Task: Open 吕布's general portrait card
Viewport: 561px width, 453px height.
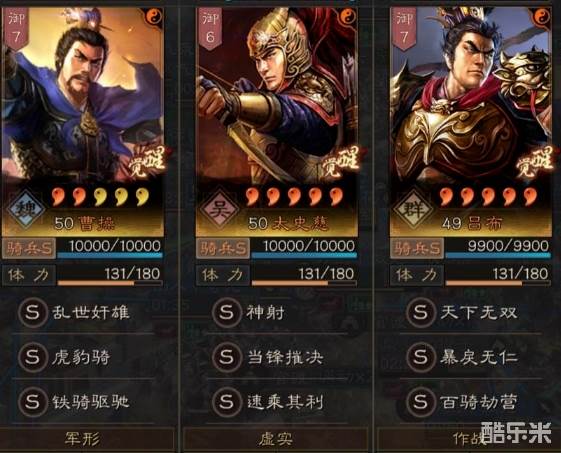Action: (x=471, y=122)
